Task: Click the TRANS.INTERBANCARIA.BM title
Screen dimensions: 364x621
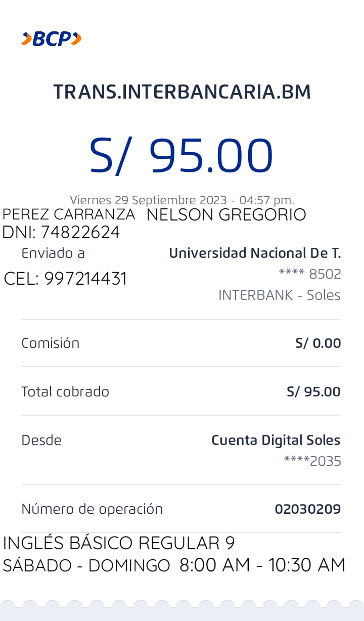Action: pyautogui.click(x=182, y=92)
